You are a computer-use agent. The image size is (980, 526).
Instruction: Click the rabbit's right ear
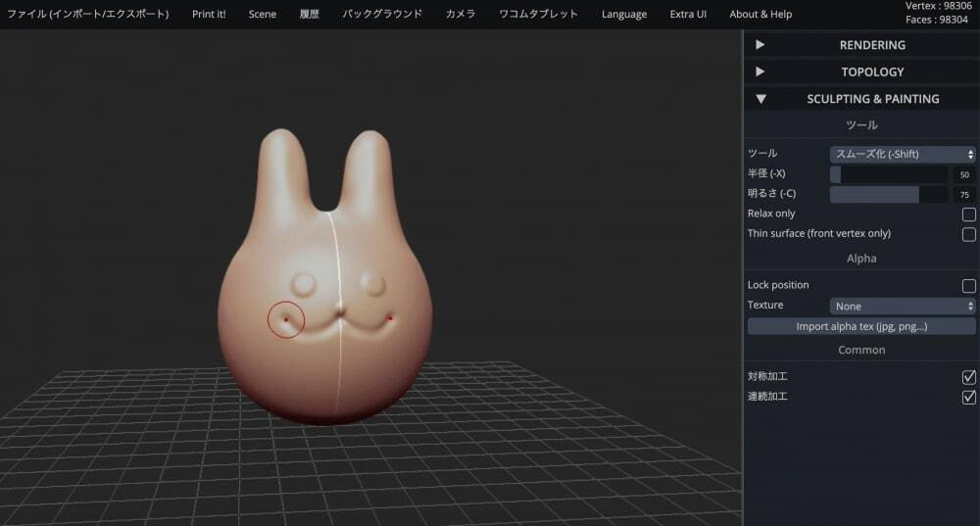(368, 171)
